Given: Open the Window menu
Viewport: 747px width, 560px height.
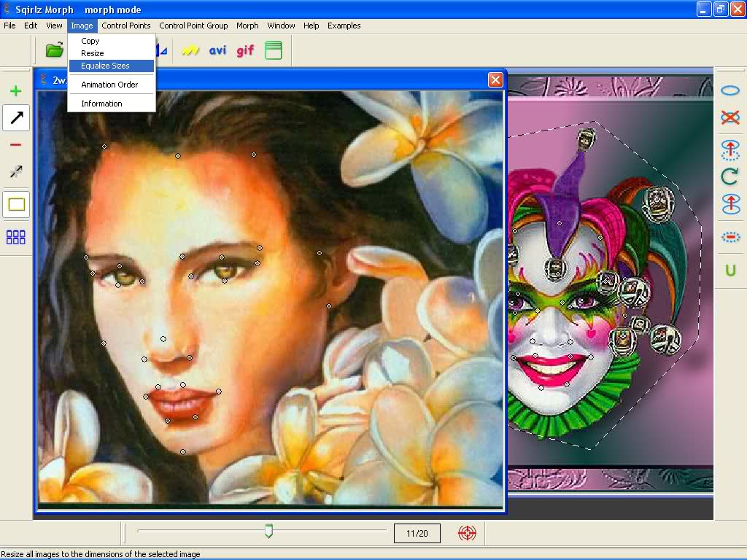Looking at the screenshot, I should pyautogui.click(x=281, y=26).
